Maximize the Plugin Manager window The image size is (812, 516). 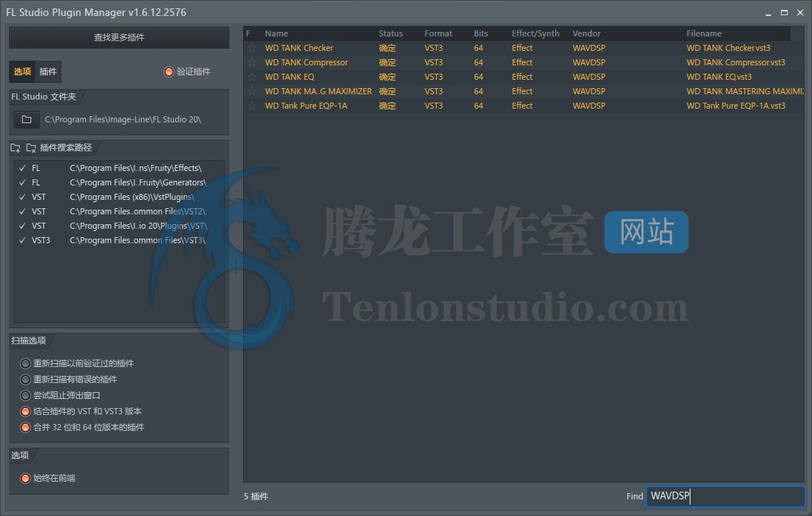pyautogui.click(x=784, y=12)
